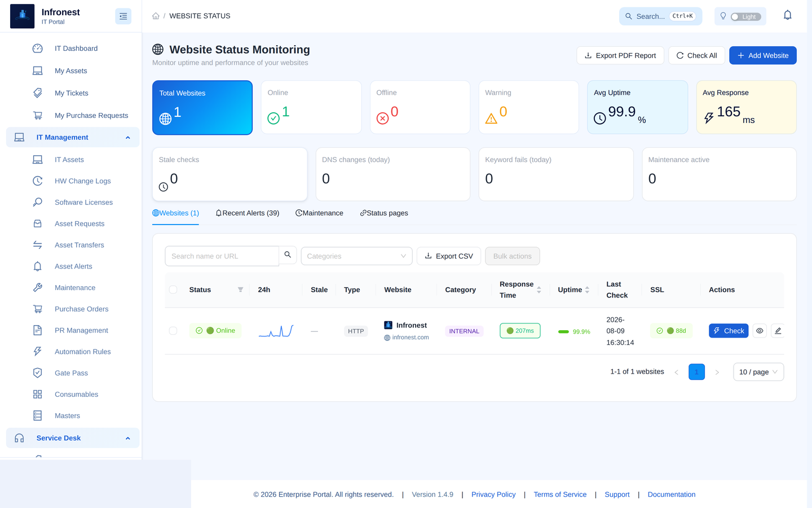Switch to Websites (1) tab
The height and width of the screenshot is (508, 812).
(x=175, y=213)
